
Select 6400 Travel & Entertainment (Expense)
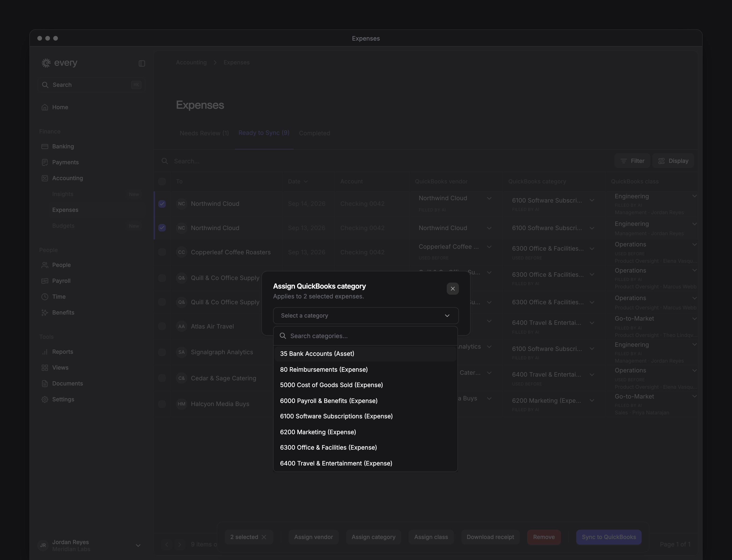366,463
